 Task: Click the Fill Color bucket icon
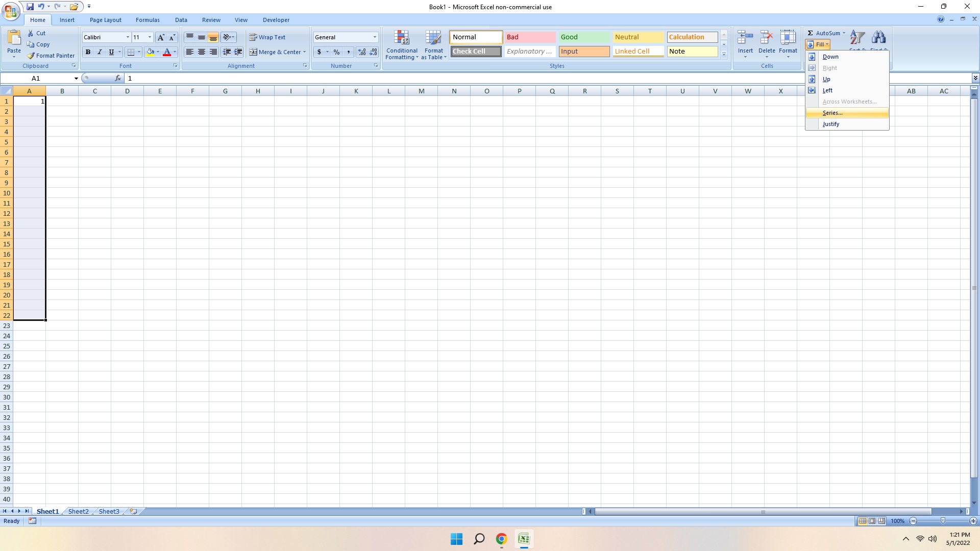(x=150, y=52)
